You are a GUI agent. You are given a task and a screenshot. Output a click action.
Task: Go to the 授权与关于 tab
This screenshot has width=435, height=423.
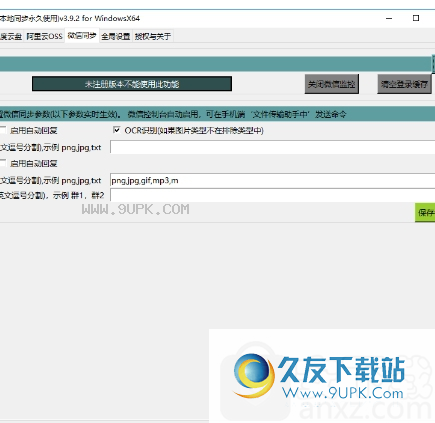point(153,36)
